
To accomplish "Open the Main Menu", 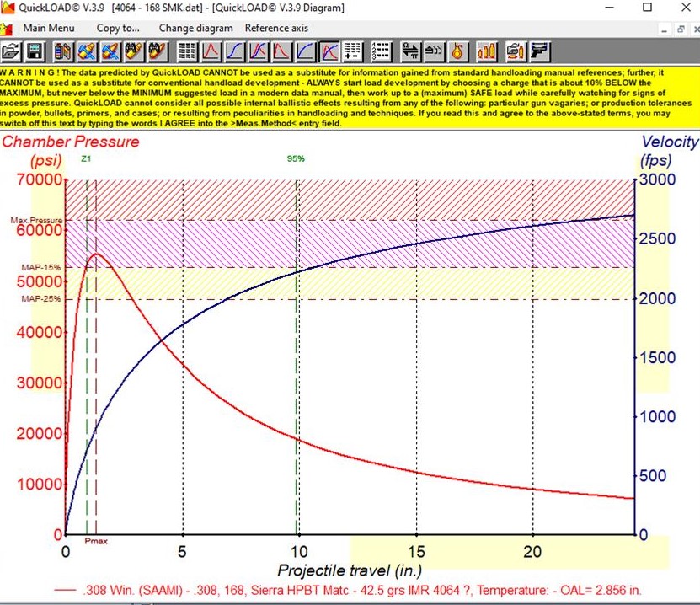I will 49,28.
